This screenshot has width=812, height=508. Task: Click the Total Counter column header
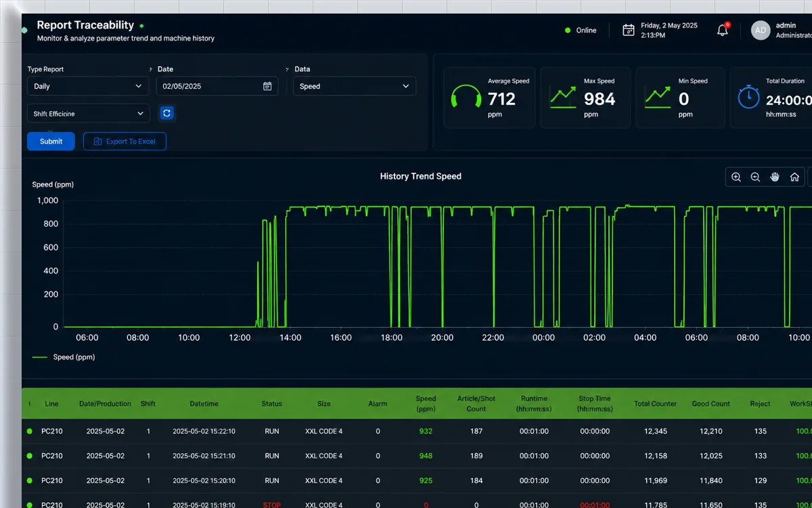655,404
